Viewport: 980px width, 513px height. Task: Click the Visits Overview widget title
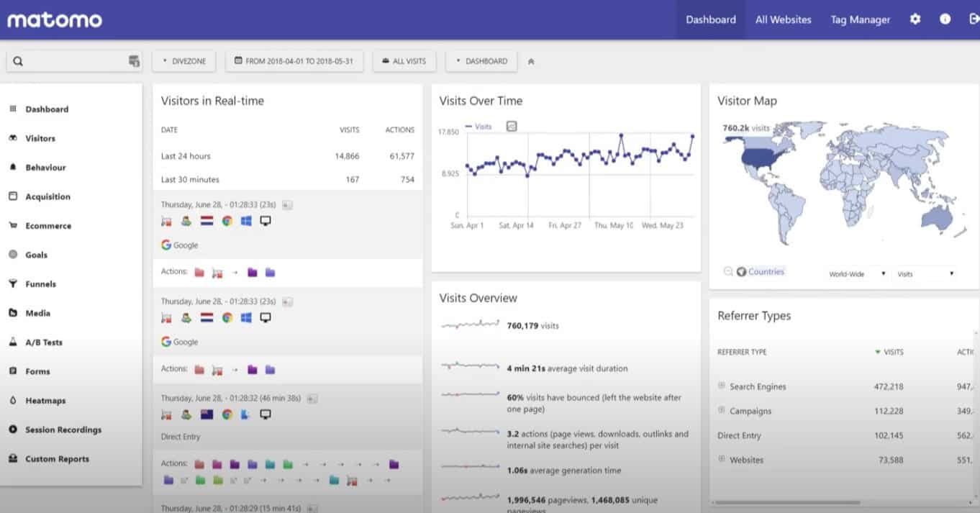pos(478,298)
